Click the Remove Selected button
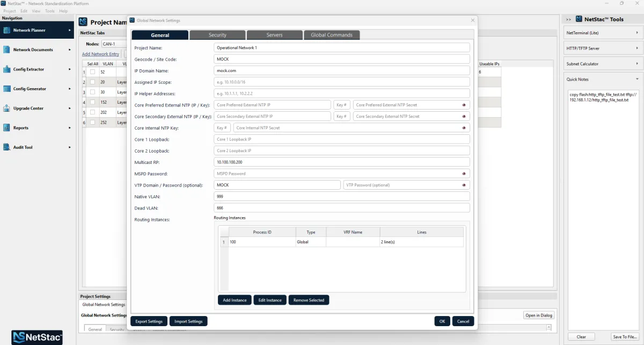Screen dimensions: 644x345 pos(309,300)
